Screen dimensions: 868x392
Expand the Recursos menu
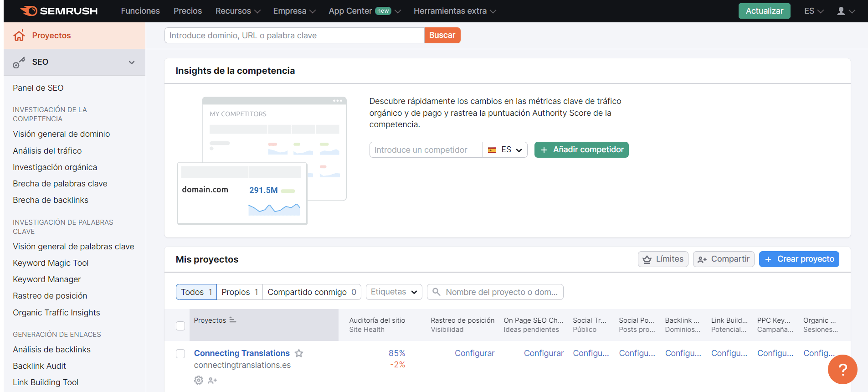click(x=238, y=11)
